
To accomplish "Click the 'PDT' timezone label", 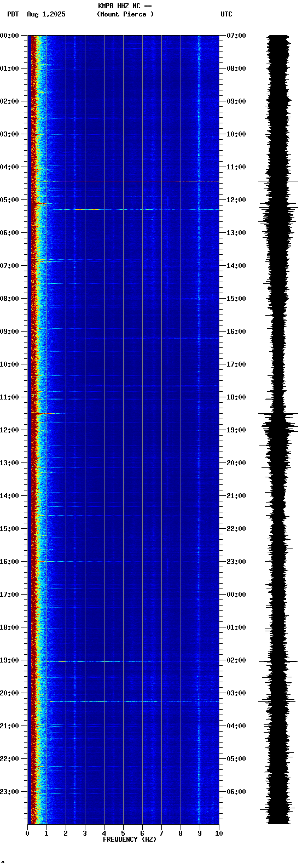I will pos(13,14).
